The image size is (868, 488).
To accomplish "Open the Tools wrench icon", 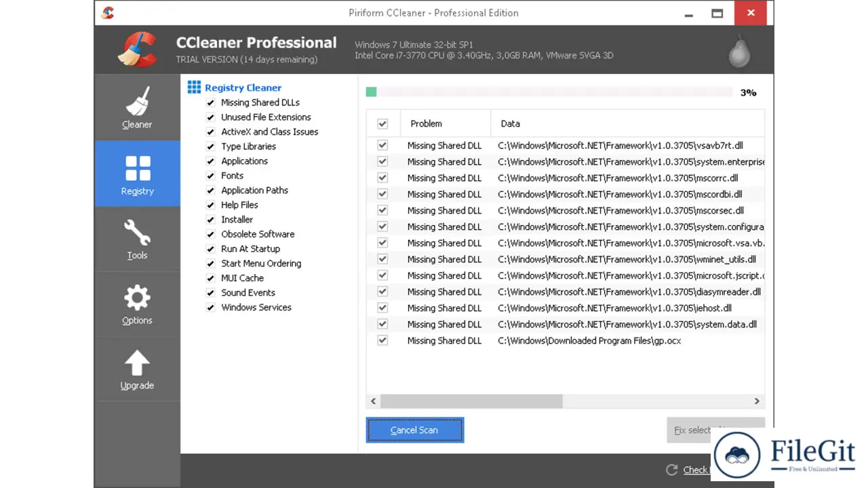I will pos(137,232).
